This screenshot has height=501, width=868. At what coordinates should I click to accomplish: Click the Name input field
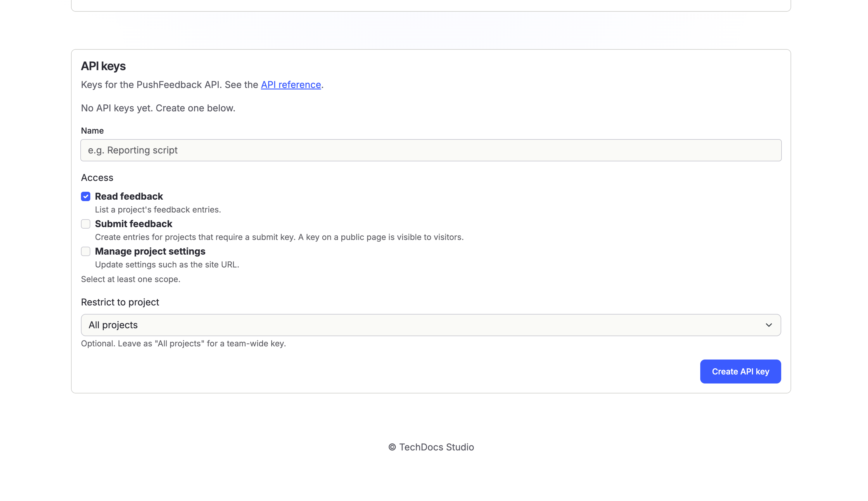pyautogui.click(x=431, y=150)
